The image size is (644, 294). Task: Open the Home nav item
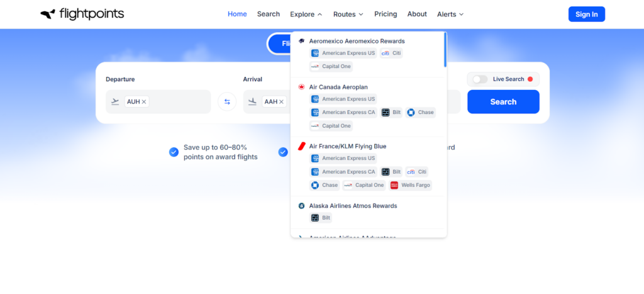[237, 14]
